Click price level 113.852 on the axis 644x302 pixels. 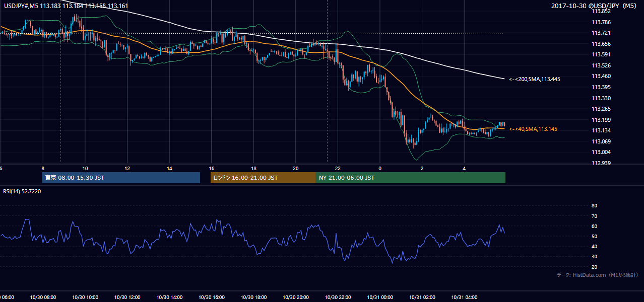pos(601,11)
